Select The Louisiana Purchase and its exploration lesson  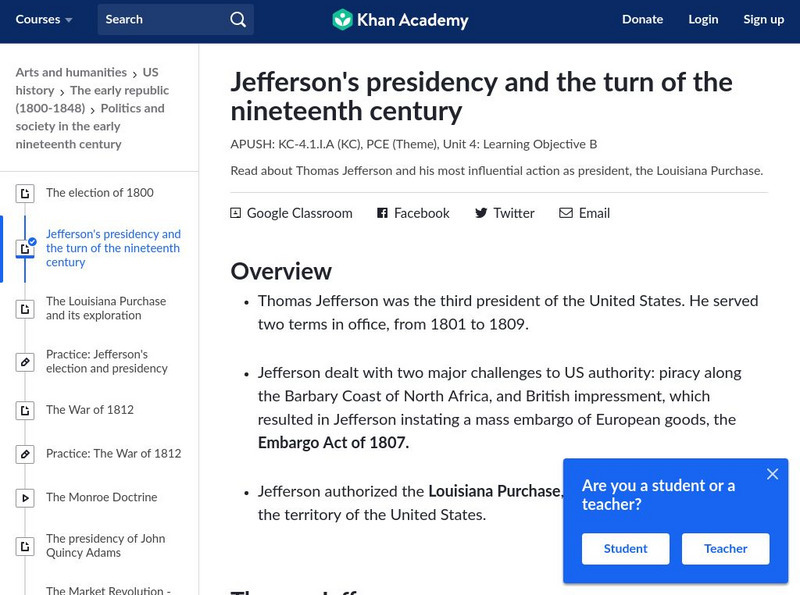point(106,308)
